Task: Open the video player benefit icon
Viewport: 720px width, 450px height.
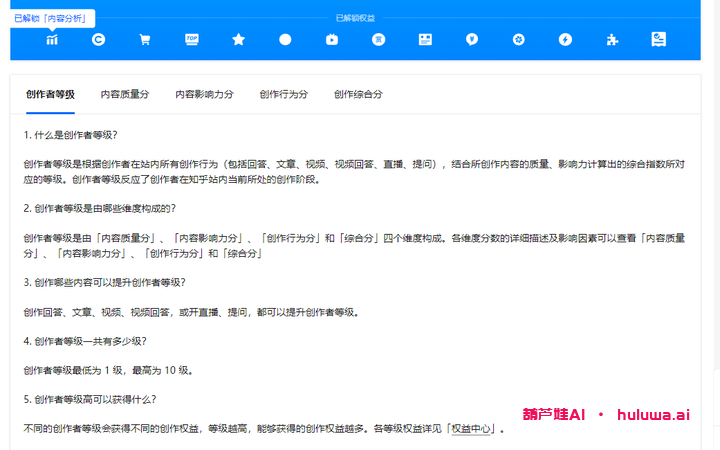Action: [332, 40]
